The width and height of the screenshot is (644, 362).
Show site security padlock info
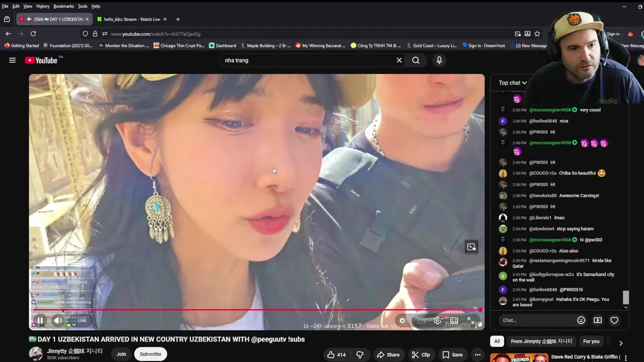click(x=95, y=34)
